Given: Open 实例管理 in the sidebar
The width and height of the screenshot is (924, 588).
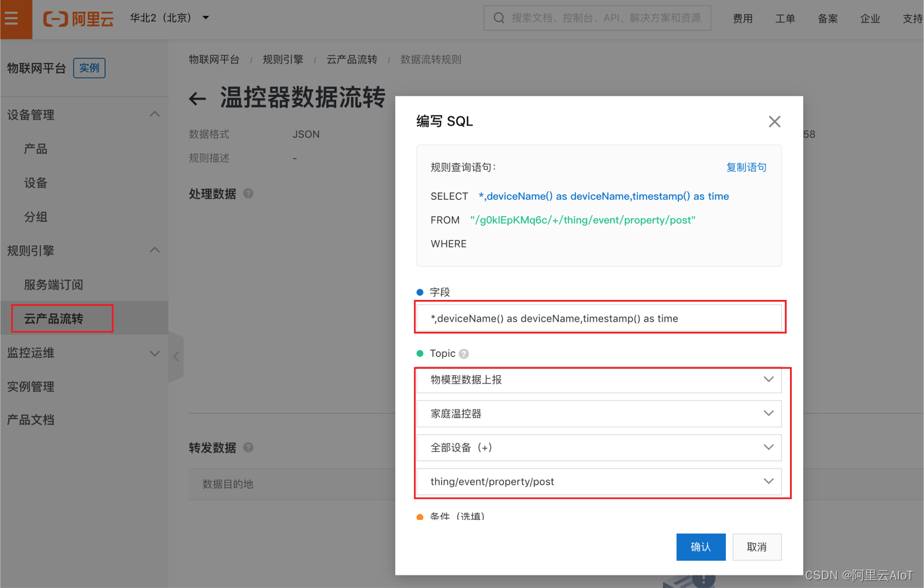Looking at the screenshot, I should point(31,386).
